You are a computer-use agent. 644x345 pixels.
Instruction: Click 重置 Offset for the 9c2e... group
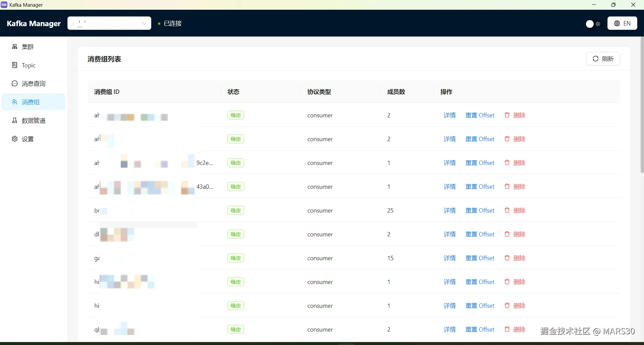[x=480, y=163]
